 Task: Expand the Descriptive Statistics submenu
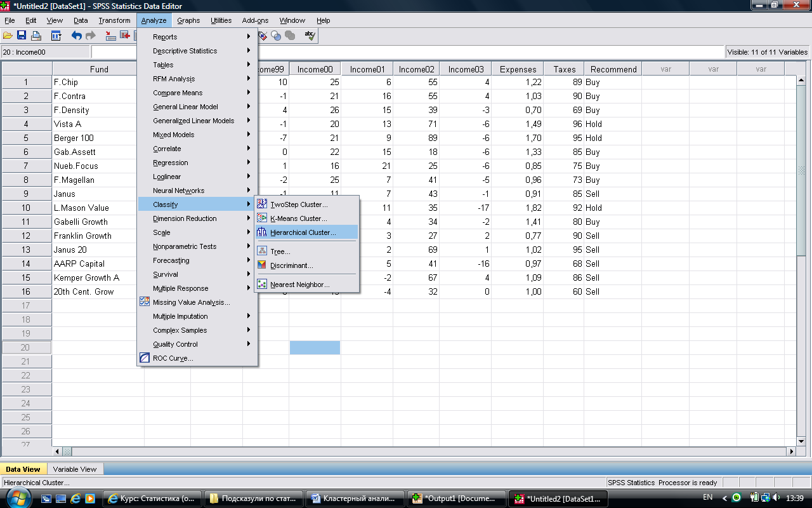pyautogui.click(x=197, y=51)
